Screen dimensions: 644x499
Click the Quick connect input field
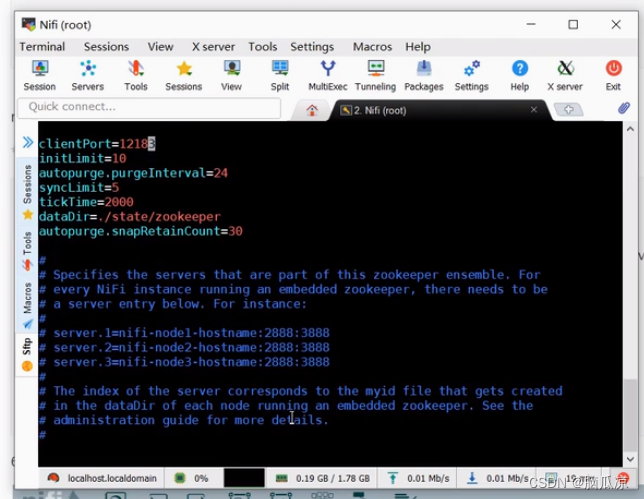[x=149, y=108]
